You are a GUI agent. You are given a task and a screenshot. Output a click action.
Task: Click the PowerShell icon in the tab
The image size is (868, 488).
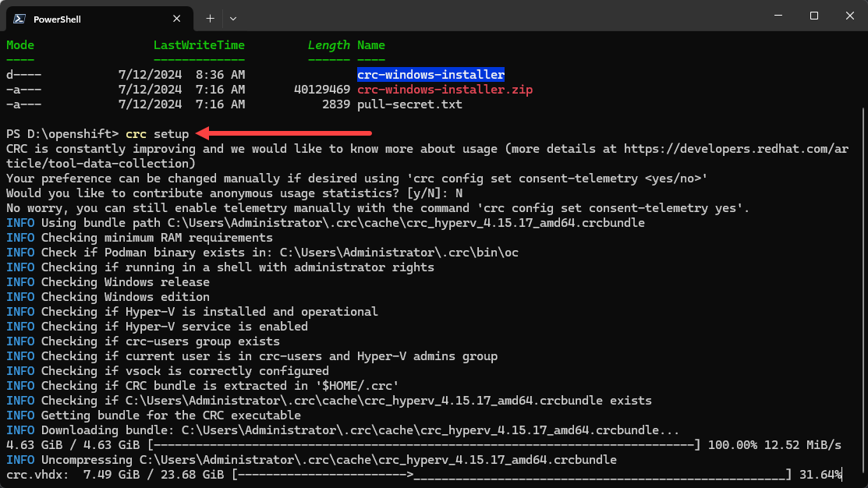point(19,19)
